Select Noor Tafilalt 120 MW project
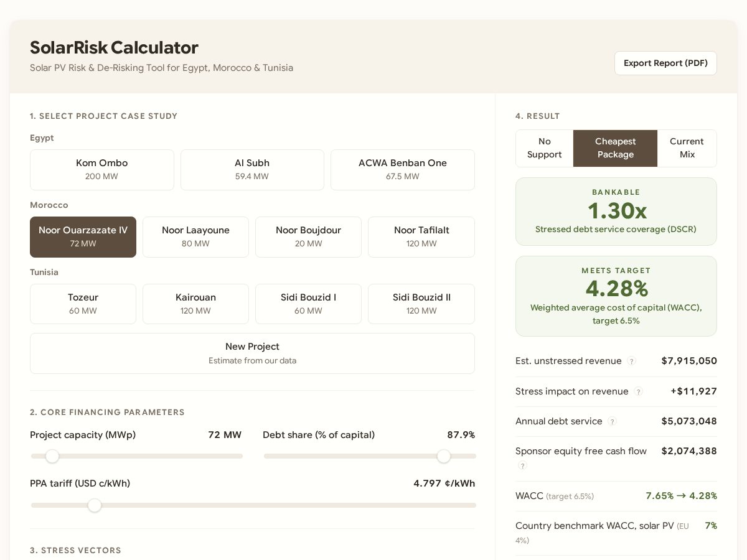747x560 pixels. pyautogui.click(x=421, y=237)
